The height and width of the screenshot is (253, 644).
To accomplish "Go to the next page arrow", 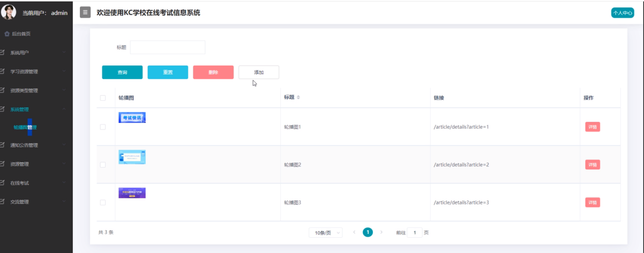I will point(381,232).
